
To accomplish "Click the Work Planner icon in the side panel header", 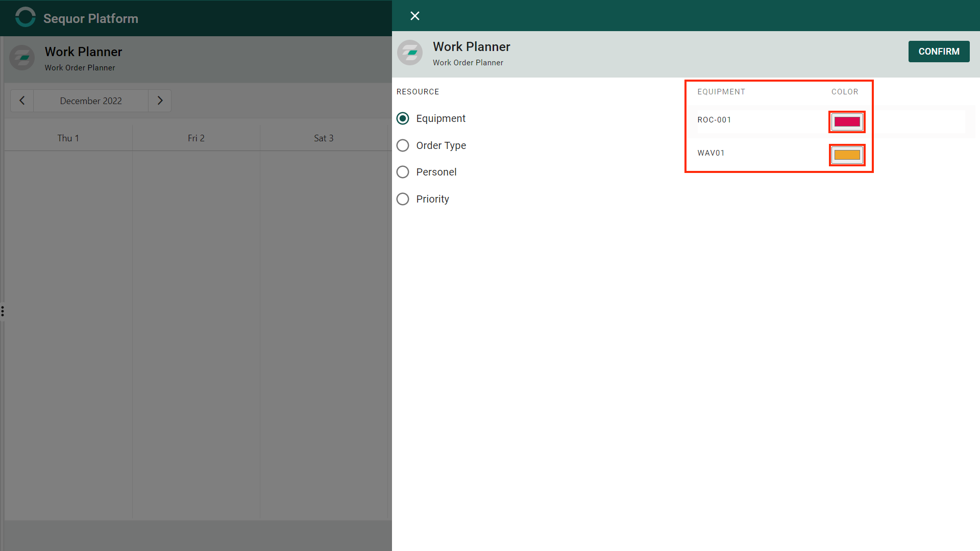I will [410, 53].
